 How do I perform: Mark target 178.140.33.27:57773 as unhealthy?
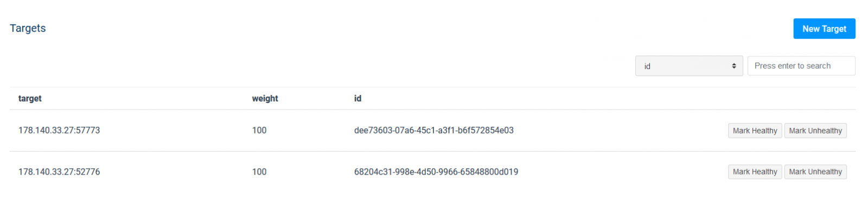[815, 131]
